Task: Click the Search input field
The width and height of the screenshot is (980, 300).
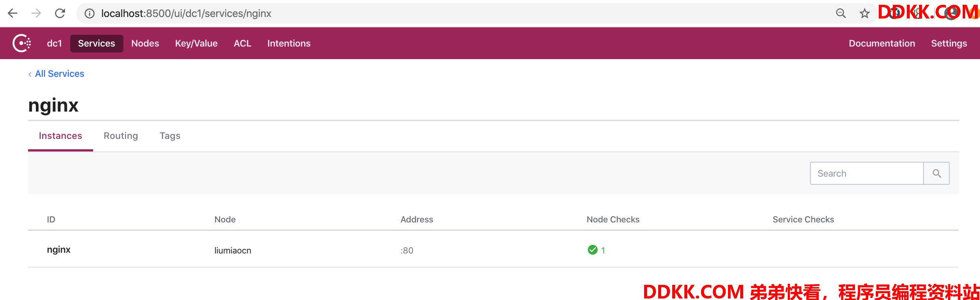Action: [x=866, y=174]
